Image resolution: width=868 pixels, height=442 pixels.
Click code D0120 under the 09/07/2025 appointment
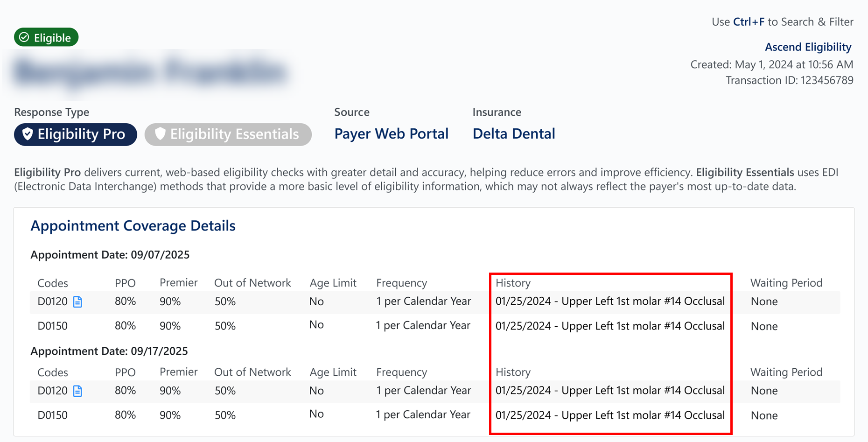pos(53,302)
